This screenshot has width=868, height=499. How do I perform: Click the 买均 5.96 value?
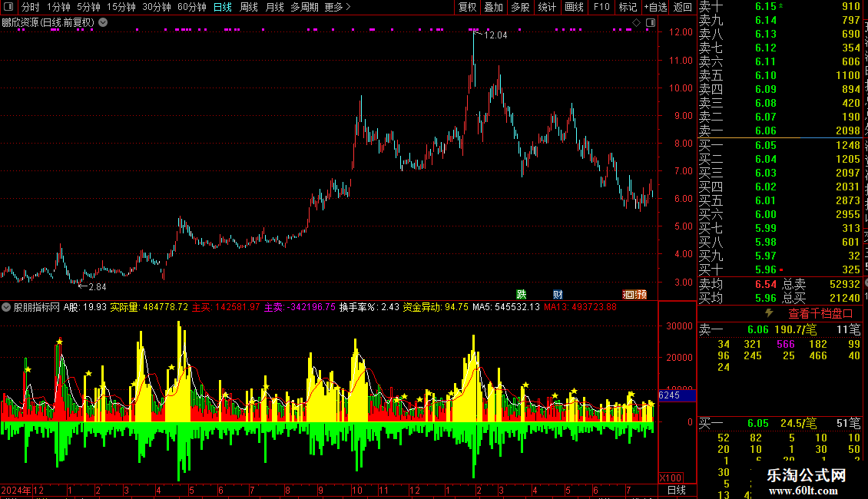pyautogui.click(x=766, y=298)
